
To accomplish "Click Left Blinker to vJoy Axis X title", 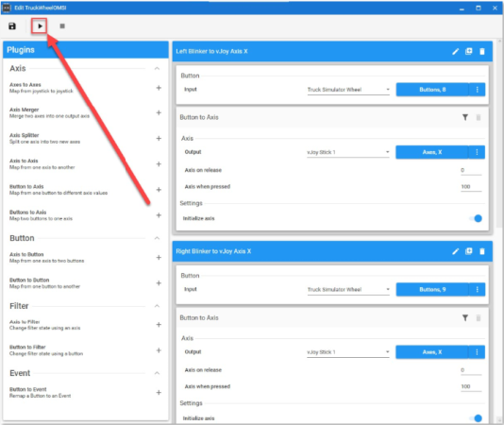I will (211, 52).
